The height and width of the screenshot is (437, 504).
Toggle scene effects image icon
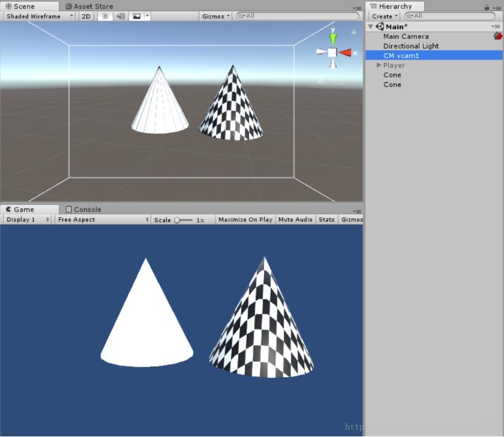[136, 17]
